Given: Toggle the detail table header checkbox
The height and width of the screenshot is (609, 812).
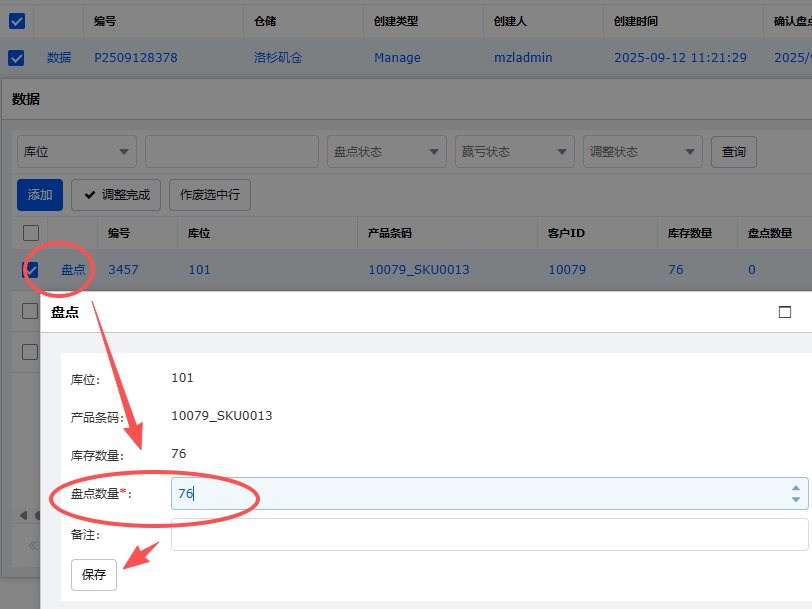Looking at the screenshot, I should (x=31, y=233).
